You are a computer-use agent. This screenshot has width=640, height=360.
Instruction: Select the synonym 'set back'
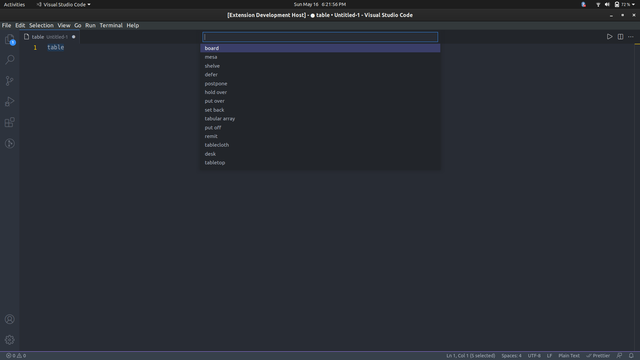320,110
